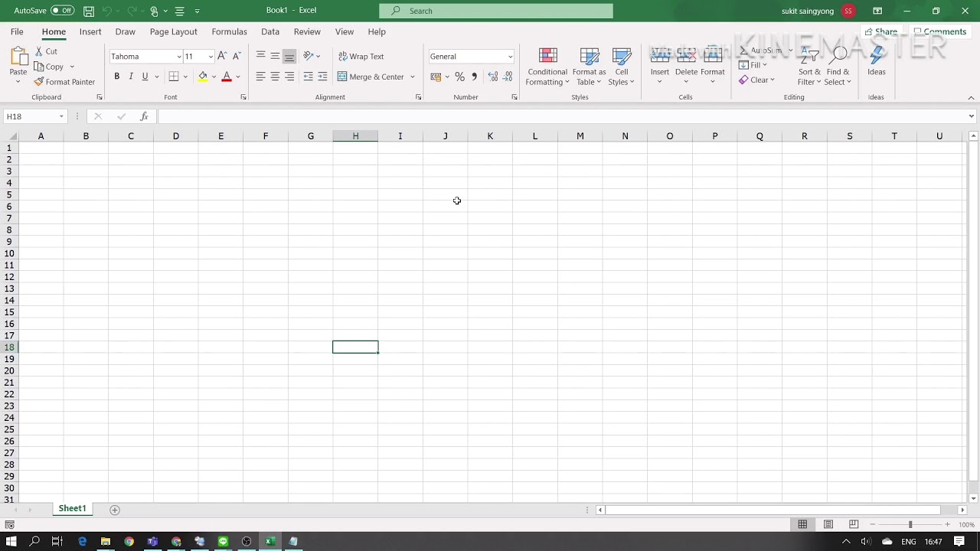The width and height of the screenshot is (980, 551).
Task: Align text left
Action: point(260,77)
